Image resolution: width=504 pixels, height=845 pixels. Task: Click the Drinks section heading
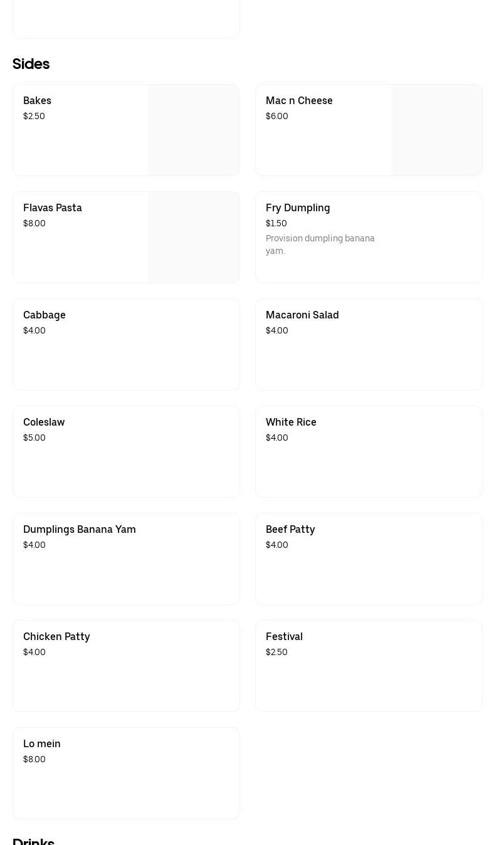tap(34, 841)
